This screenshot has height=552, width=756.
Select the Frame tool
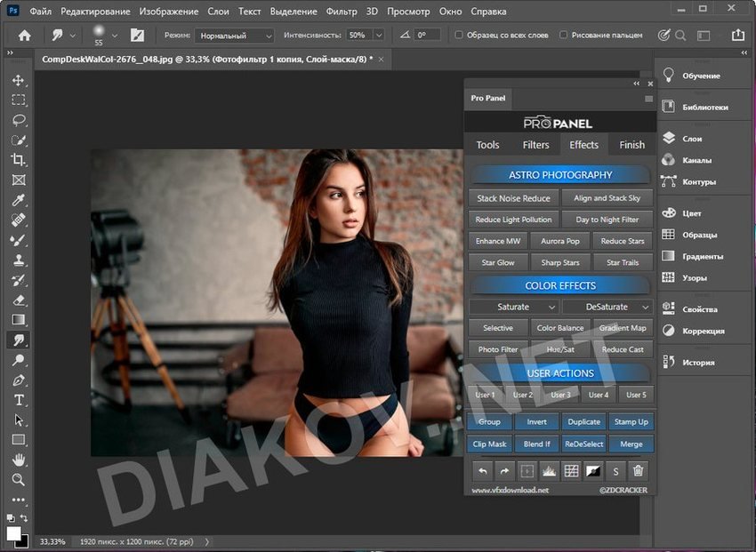tap(19, 180)
